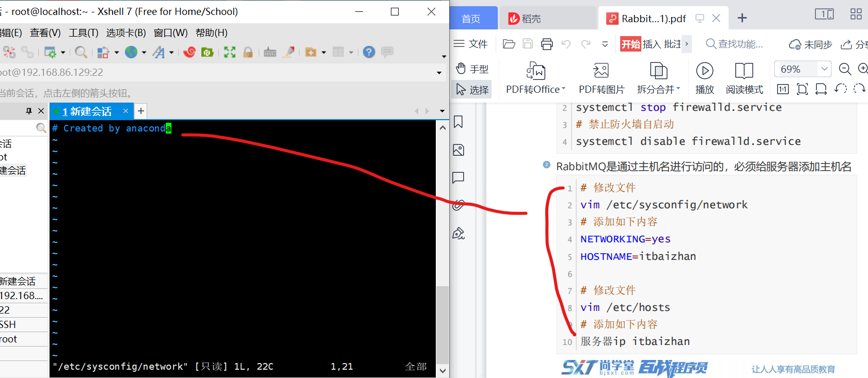This screenshot has width=868, height=378.
Task: Switch to 选择 select tool mode
Action: pyautogui.click(x=472, y=90)
